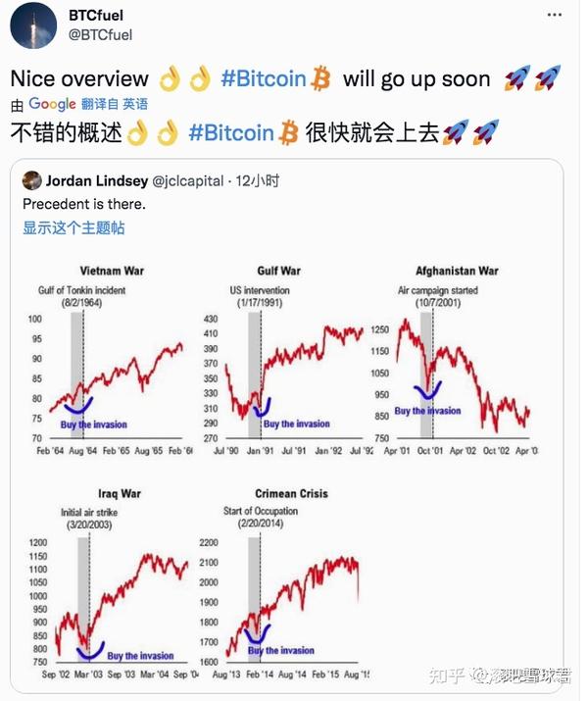Screen dimensions: 588x701
Task: Click the Crimean Crisis chart
Action: (284, 583)
